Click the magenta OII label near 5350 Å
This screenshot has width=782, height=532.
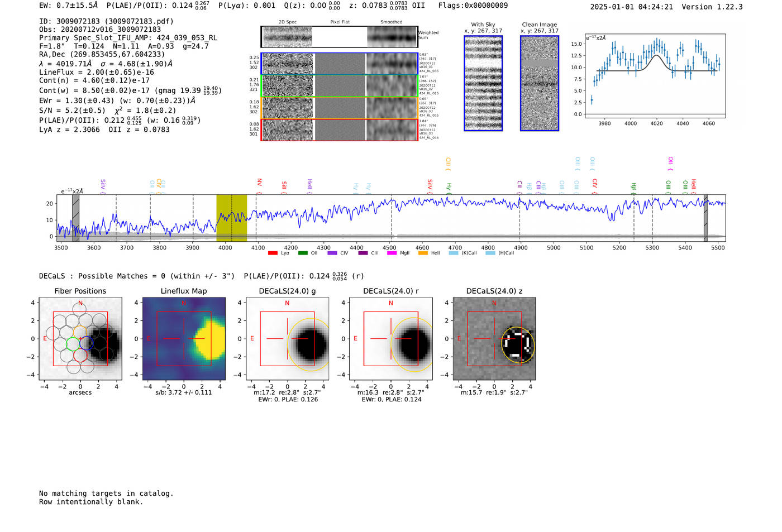670,164
